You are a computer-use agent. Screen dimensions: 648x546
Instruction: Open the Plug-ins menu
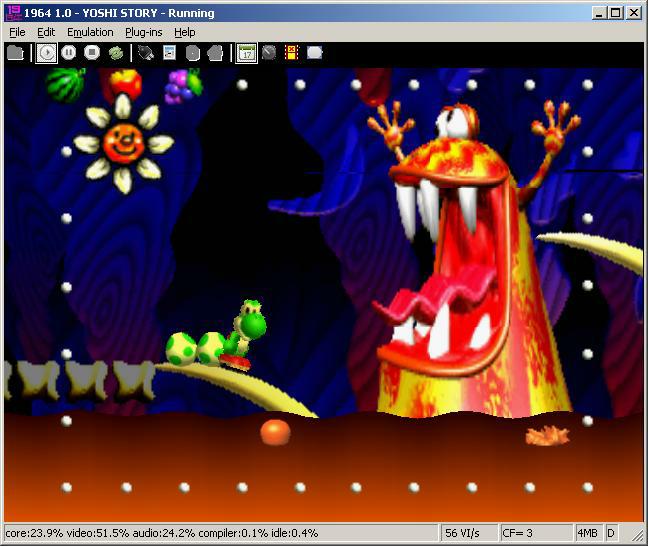click(145, 32)
